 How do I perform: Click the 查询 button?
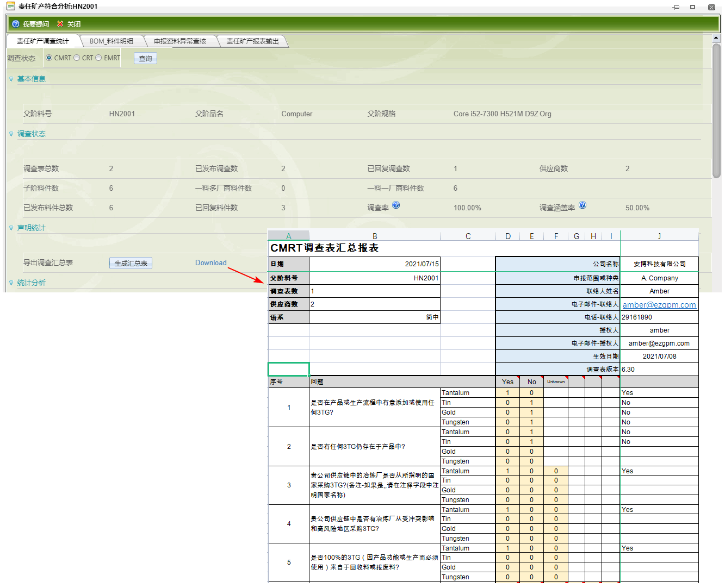tap(145, 58)
